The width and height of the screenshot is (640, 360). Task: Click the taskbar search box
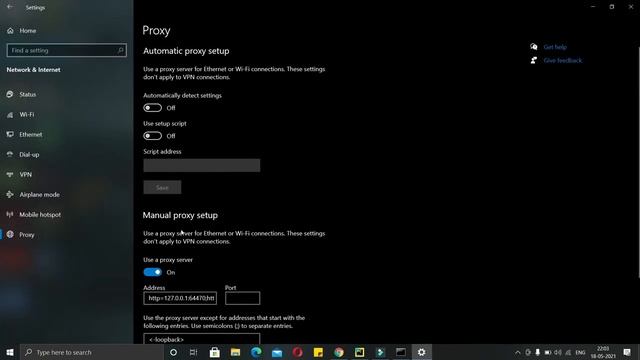pos(91,352)
